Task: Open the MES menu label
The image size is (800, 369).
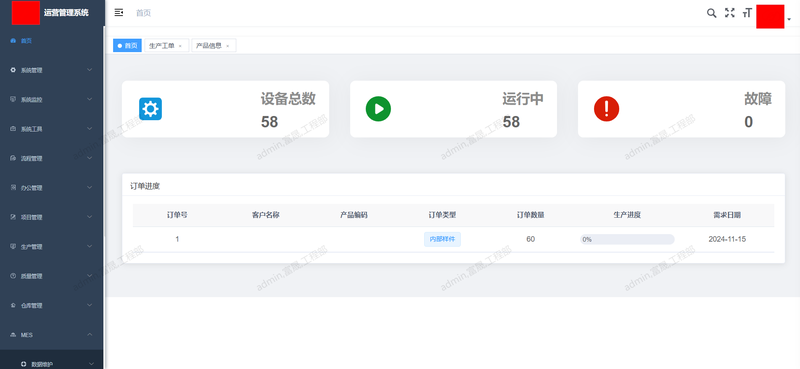Action: (27, 335)
